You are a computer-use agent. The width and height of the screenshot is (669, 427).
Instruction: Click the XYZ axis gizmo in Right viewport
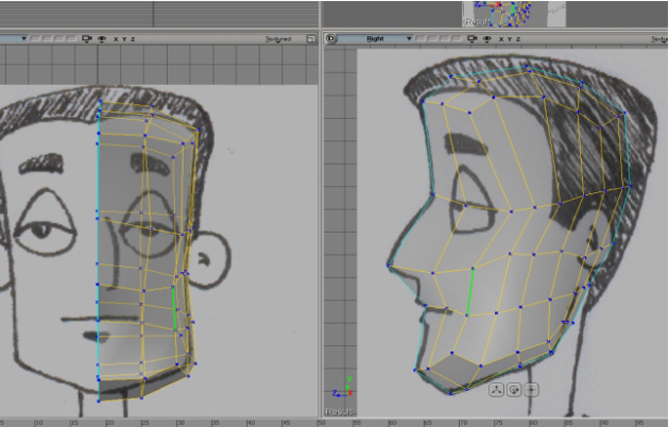click(344, 386)
